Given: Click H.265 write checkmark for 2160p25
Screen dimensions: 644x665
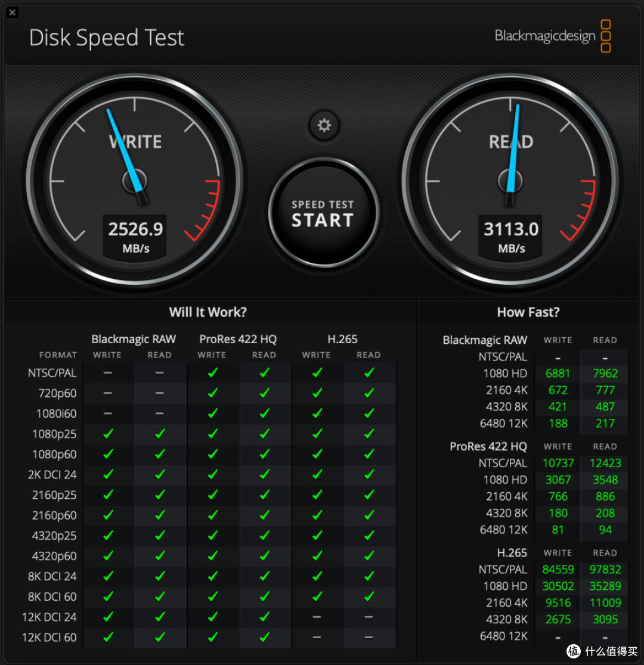Looking at the screenshot, I should pos(317,495).
